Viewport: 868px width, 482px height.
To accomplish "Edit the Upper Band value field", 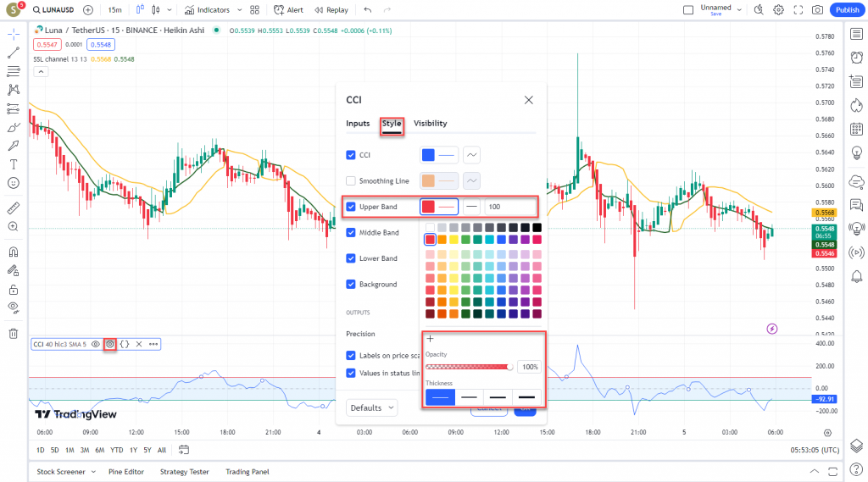I will point(510,207).
